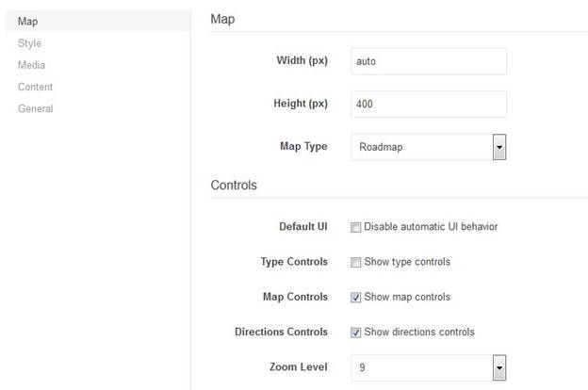Viewport: 588px width, 390px height.
Task: Open the Media section
Action: pyautogui.click(x=31, y=65)
